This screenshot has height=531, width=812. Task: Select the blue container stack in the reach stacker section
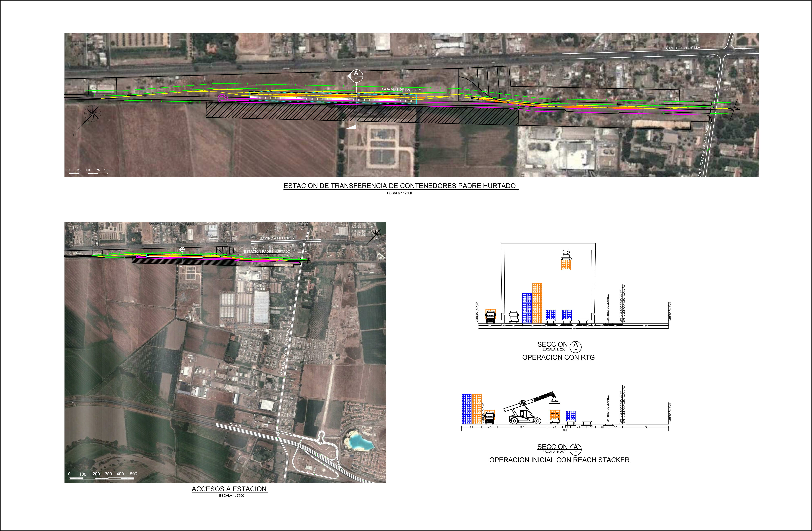[466, 409]
